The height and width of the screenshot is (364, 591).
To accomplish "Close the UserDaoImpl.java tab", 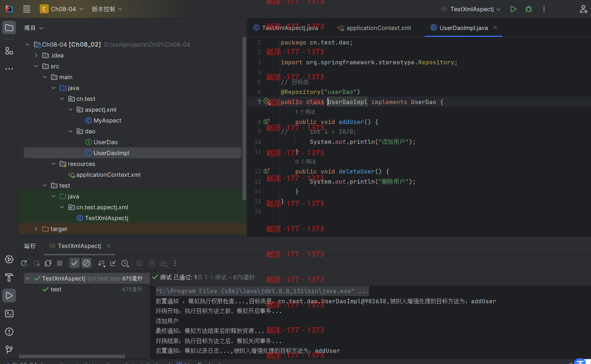I will [495, 27].
